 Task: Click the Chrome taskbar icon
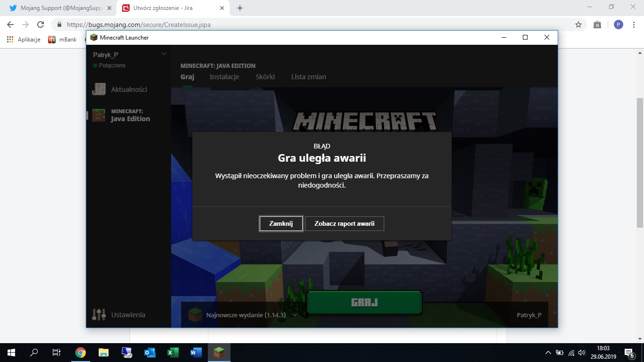pos(81,353)
